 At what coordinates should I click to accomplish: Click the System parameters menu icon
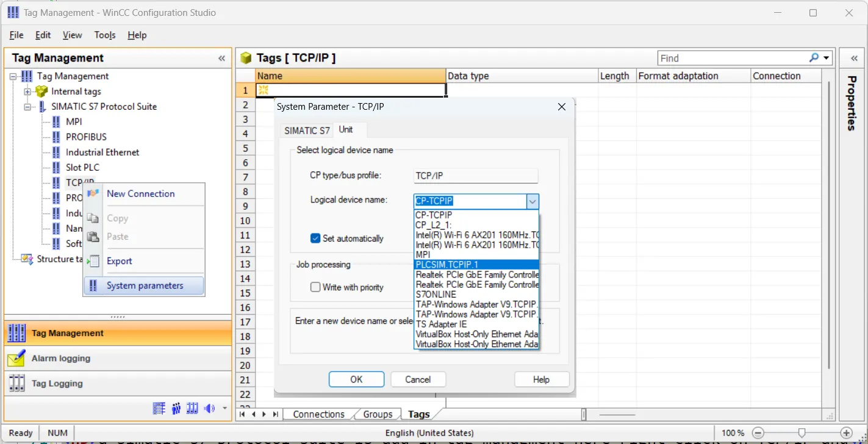[93, 285]
